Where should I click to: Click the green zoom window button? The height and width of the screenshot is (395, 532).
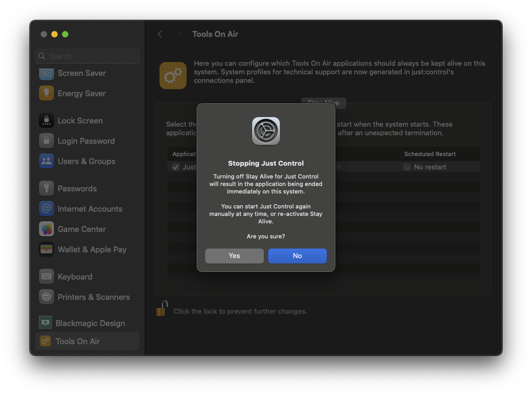pyautogui.click(x=65, y=34)
